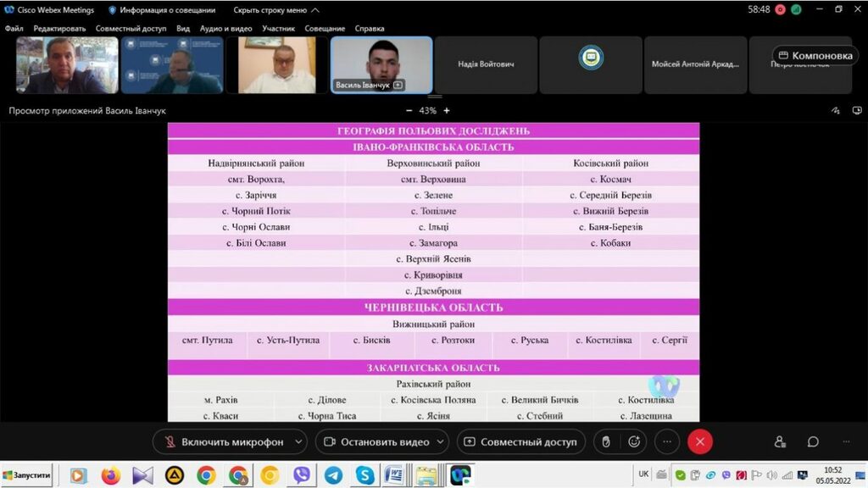Open the participants panel icon
The width and height of the screenshot is (868, 488).
pyautogui.click(x=780, y=441)
